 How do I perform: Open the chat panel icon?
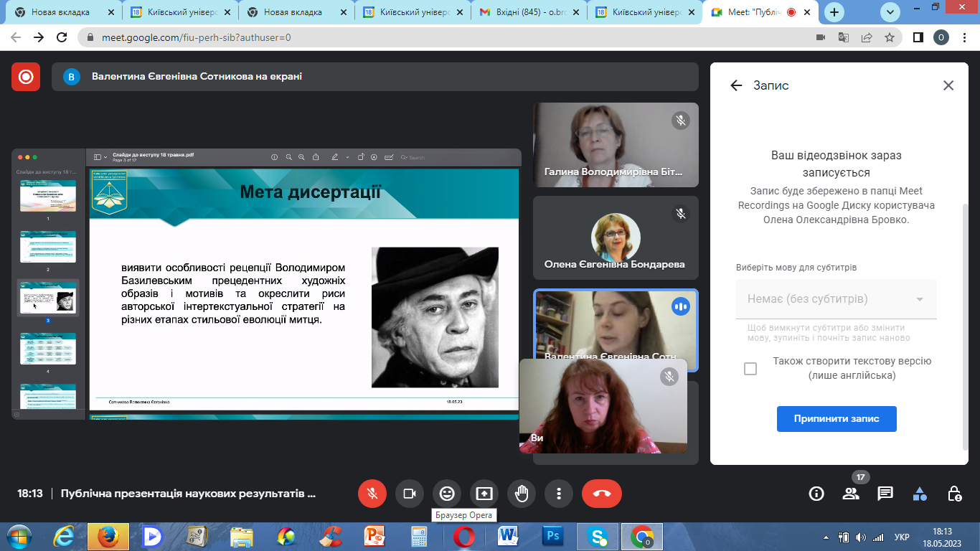885,494
